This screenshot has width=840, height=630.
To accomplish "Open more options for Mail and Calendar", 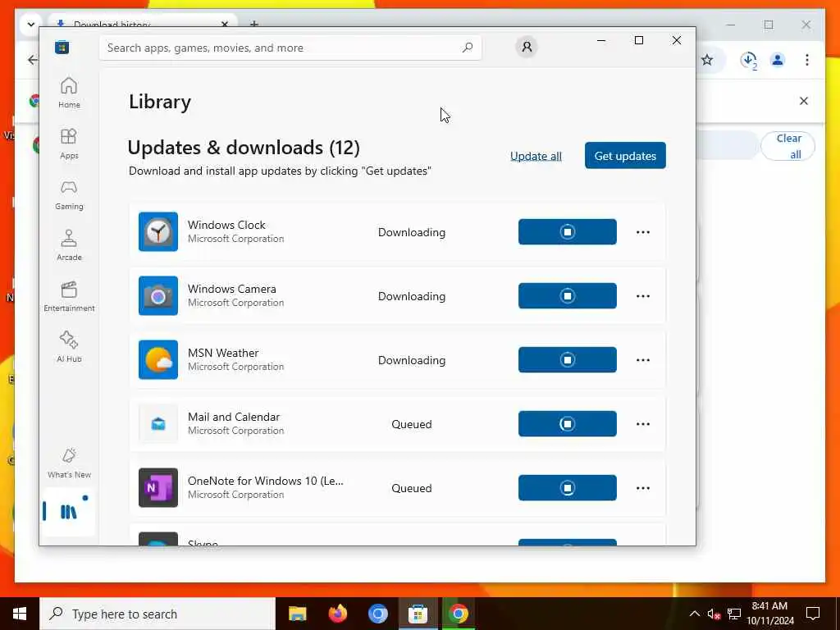I will (x=643, y=424).
